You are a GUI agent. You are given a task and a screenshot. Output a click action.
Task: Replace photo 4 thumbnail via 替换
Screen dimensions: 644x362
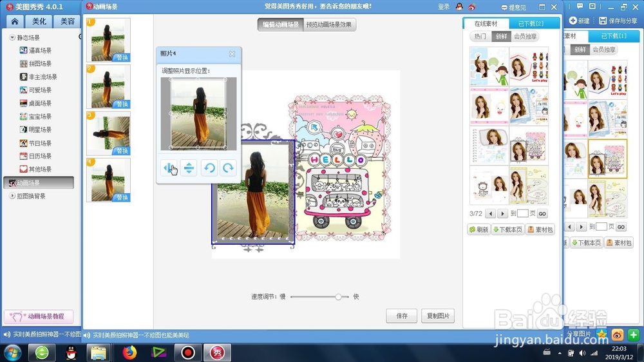click(122, 198)
